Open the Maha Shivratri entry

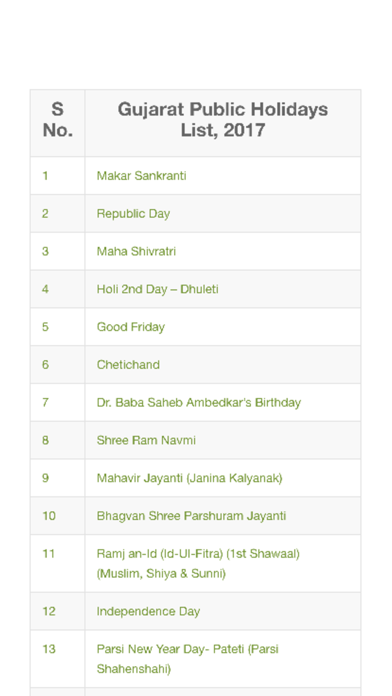[x=136, y=251]
